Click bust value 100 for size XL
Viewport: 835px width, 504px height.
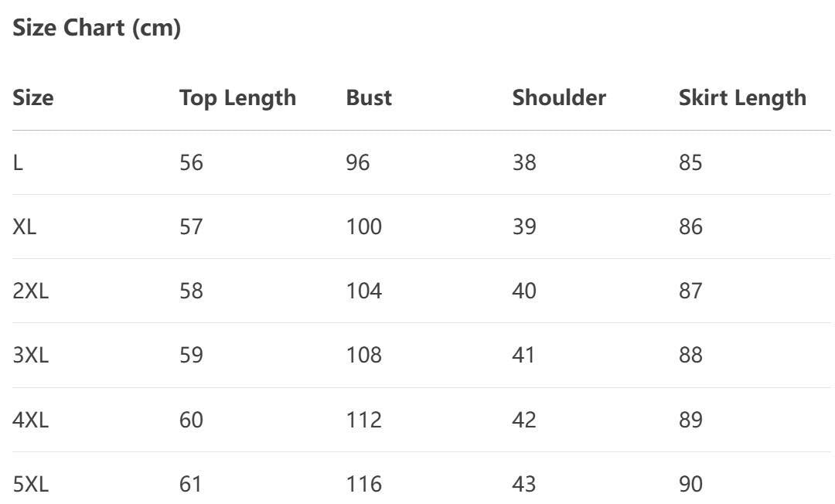click(364, 227)
